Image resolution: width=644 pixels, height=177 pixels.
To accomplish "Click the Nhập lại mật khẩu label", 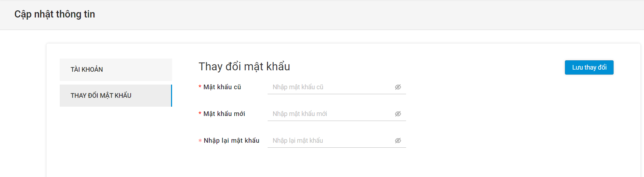I will 231,141.
